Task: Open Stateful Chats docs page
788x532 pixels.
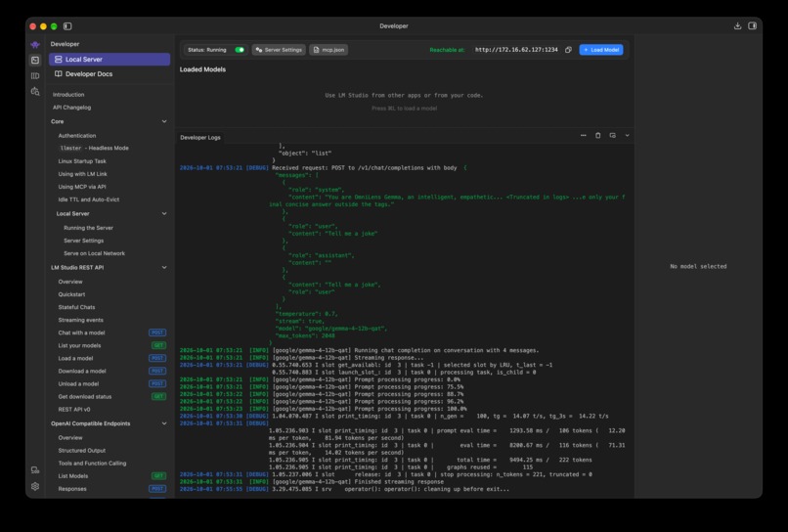Action: coord(76,307)
